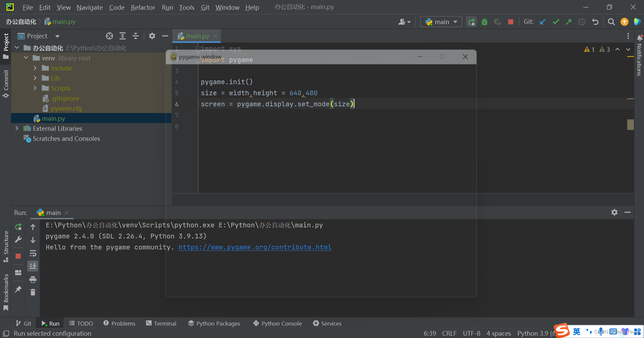Open Commit tool window side tab
Screen dimensions: 644x338
coord(6,83)
